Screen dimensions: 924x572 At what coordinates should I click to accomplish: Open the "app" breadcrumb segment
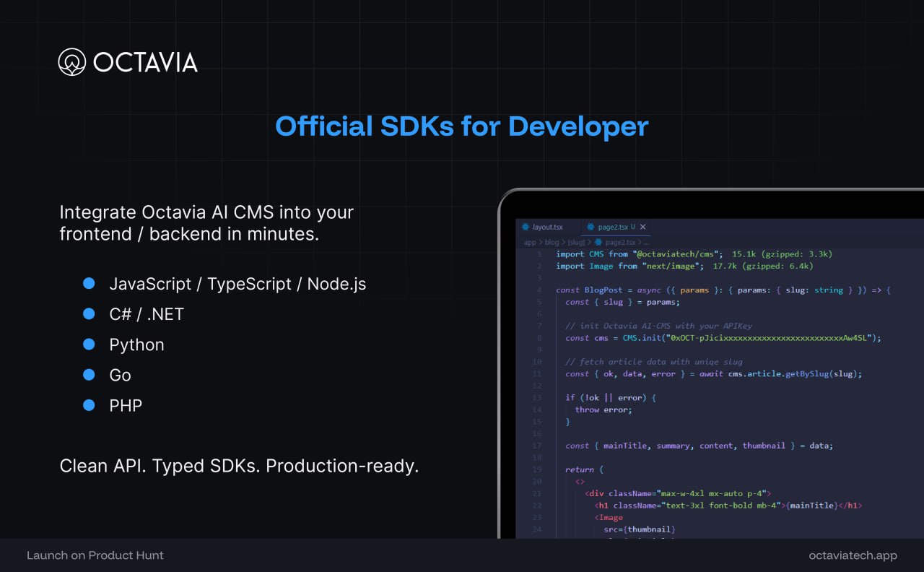531,243
